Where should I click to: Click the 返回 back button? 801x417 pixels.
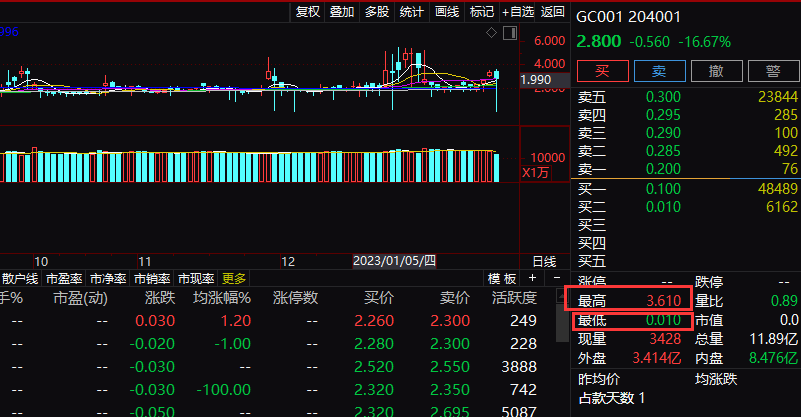(553, 12)
